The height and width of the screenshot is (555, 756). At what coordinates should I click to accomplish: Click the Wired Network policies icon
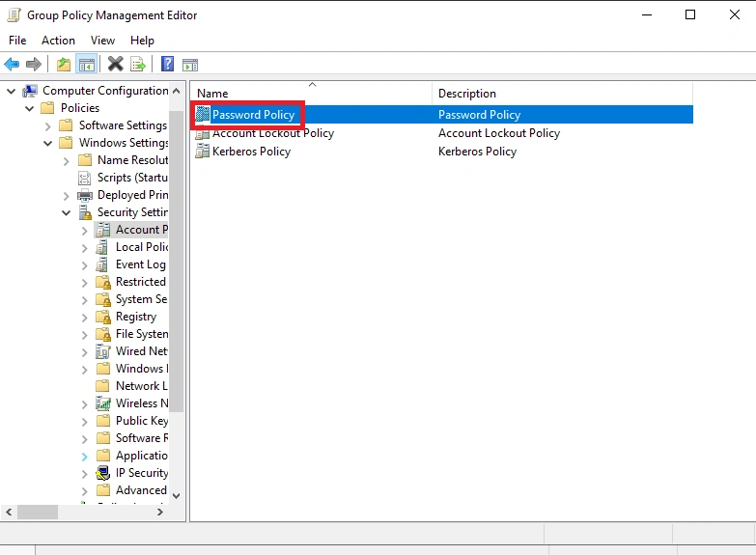click(x=102, y=351)
